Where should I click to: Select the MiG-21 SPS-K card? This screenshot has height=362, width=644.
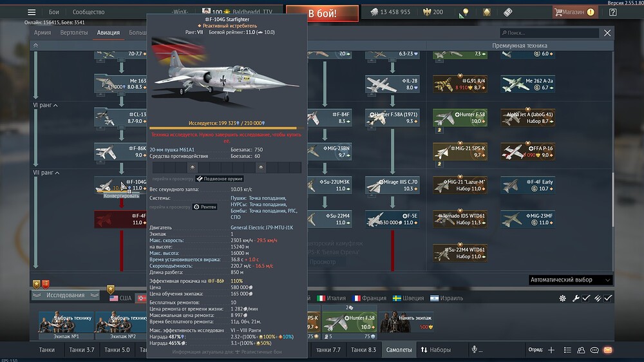460,151
